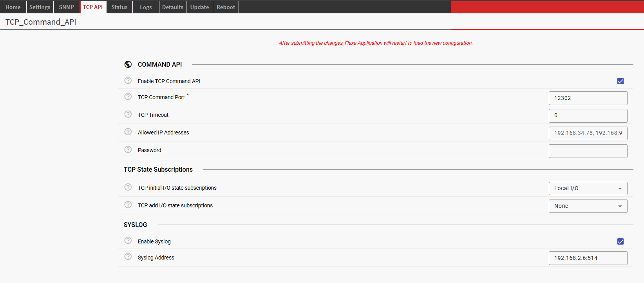Click help icon for TCP initial I/O subscriptions

coord(128,187)
